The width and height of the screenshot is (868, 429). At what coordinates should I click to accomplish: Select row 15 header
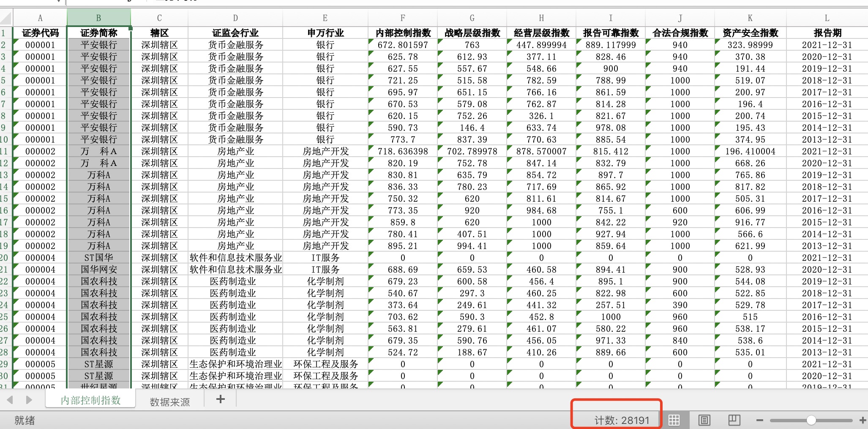[6, 198]
